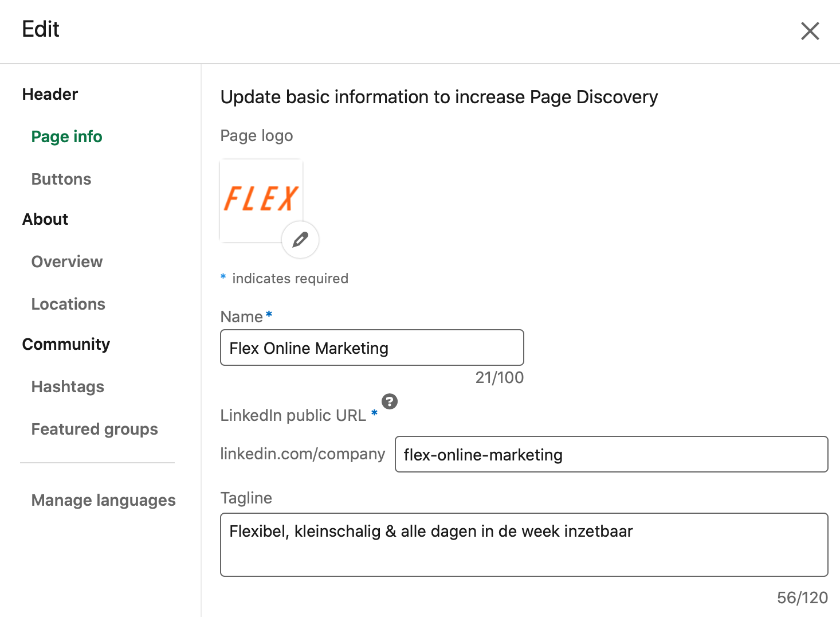Click the Name 21/100 character counter

point(499,377)
